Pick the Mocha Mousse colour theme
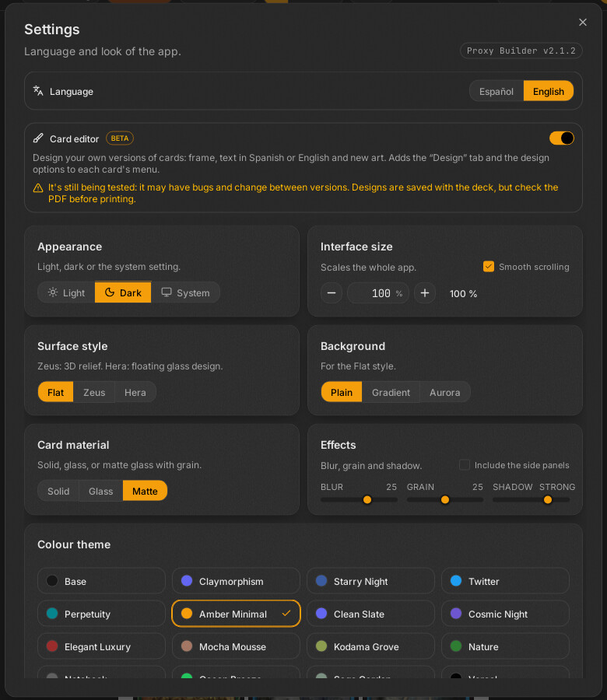This screenshot has height=700, width=607. pyautogui.click(x=236, y=646)
